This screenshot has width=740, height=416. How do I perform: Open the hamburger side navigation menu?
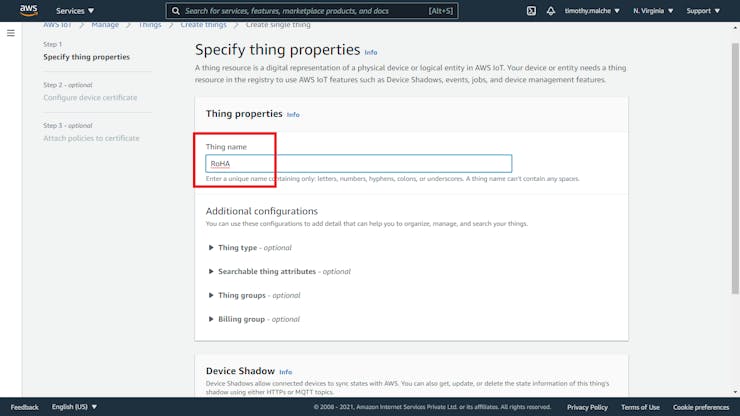coord(11,33)
